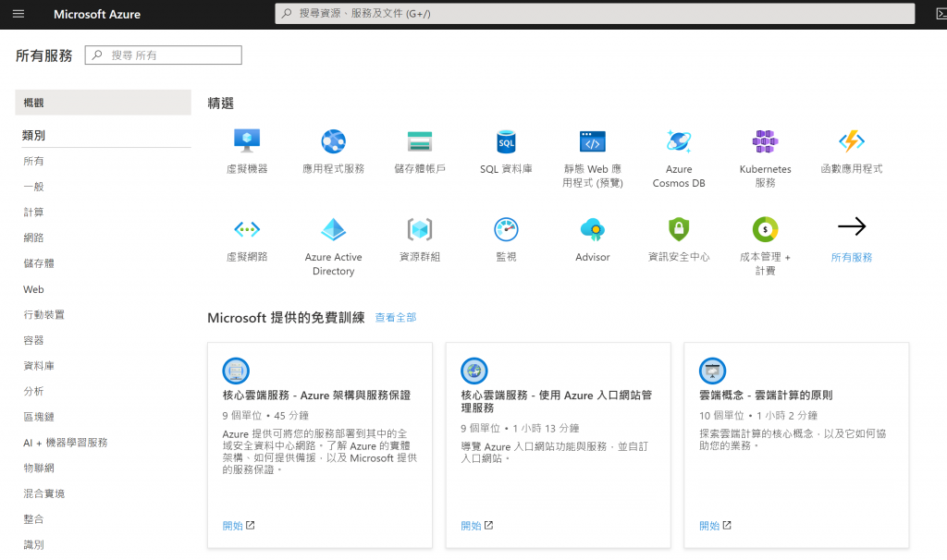Select 整合 category
Screen dimensions: 947x560
(33, 519)
